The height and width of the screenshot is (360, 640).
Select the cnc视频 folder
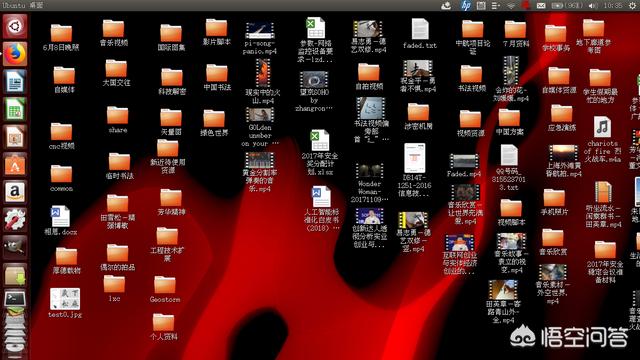click(61, 136)
